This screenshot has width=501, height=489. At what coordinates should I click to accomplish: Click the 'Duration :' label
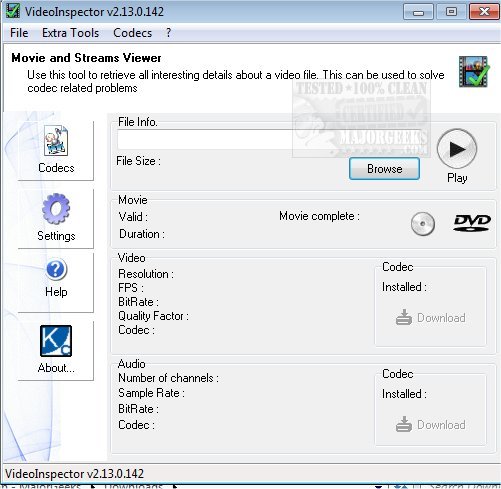click(x=142, y=234)
